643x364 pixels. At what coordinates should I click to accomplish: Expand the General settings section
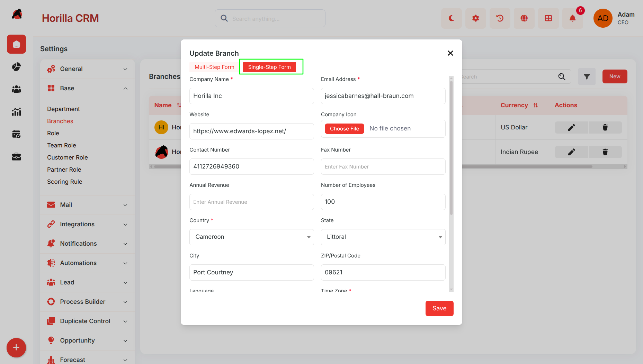(87, 69)
